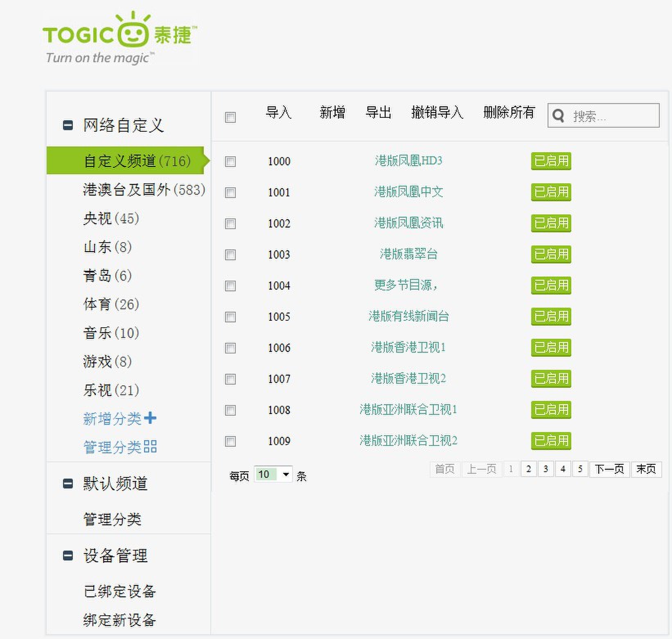Screen dimensions: 672x639
Task: Open 管理分类 under 默认频道
Action: (113, 519)
